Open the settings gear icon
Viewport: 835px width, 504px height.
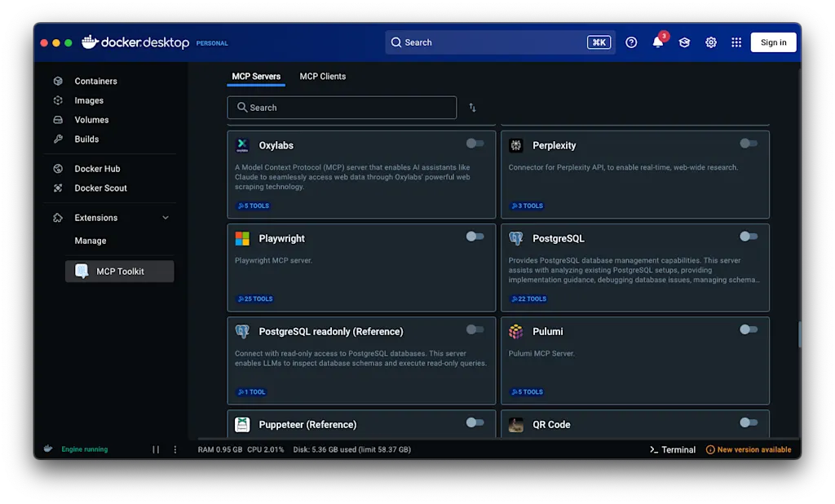tap(711, 42)
